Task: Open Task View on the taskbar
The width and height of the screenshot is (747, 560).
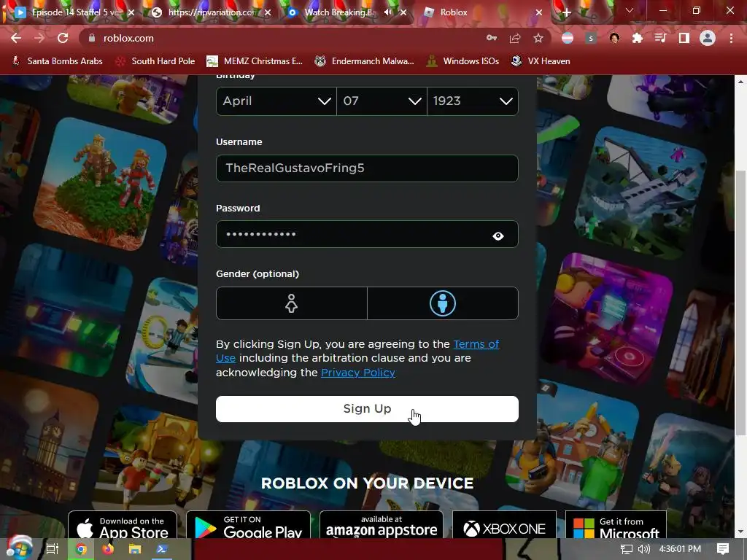Action: pyautogui.click(x=53, y=549)
